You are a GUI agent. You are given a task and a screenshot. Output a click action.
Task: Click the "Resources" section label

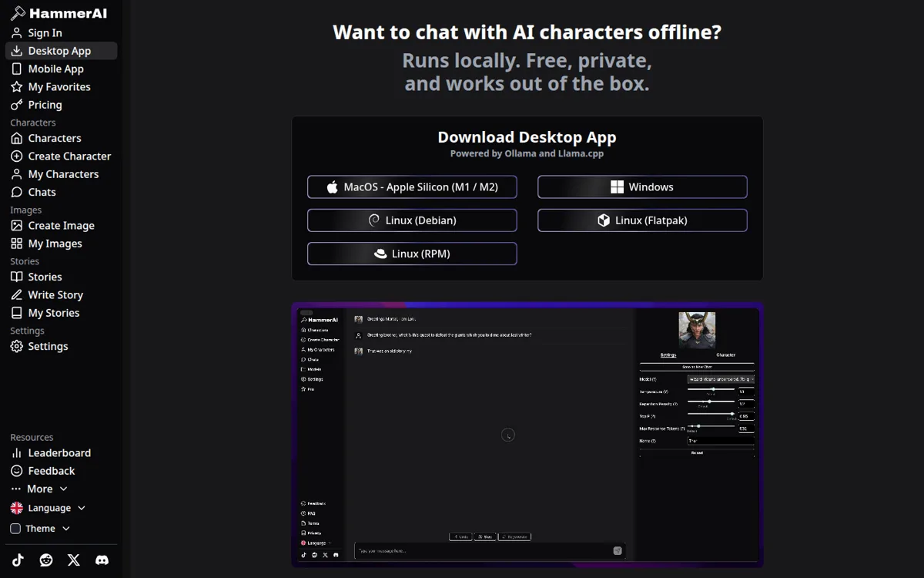pos(32,437)
